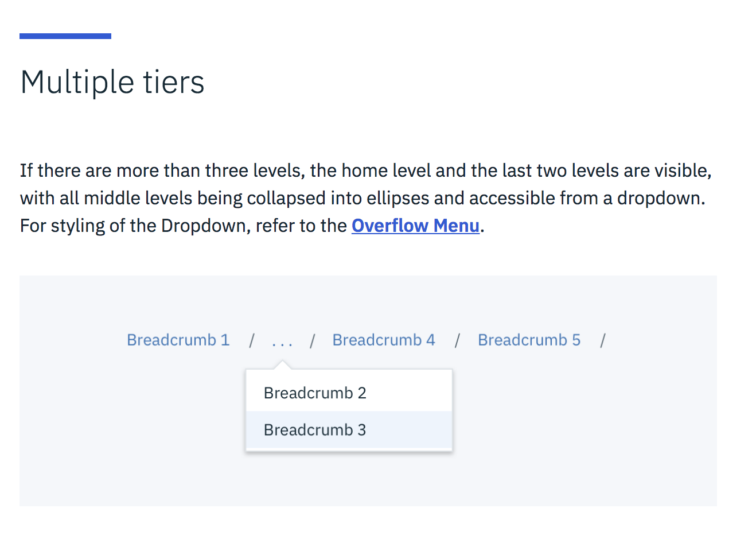Choose highlighted Breadcrumb 3 menu entry
756x535 pixels.
coord(315,430)
